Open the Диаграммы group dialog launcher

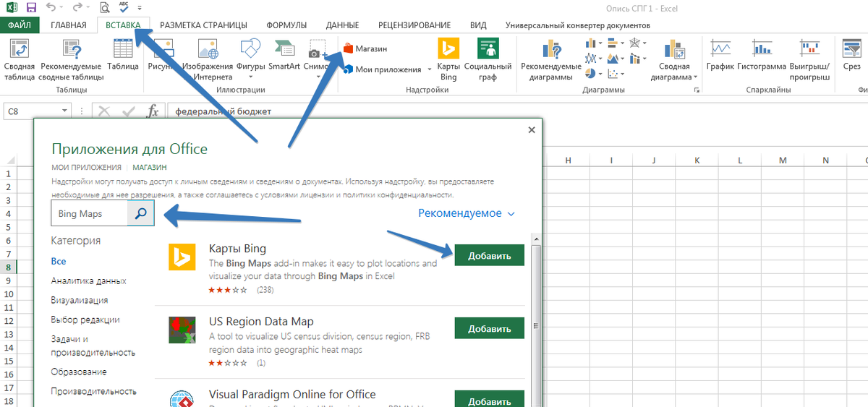coord(697,90)
